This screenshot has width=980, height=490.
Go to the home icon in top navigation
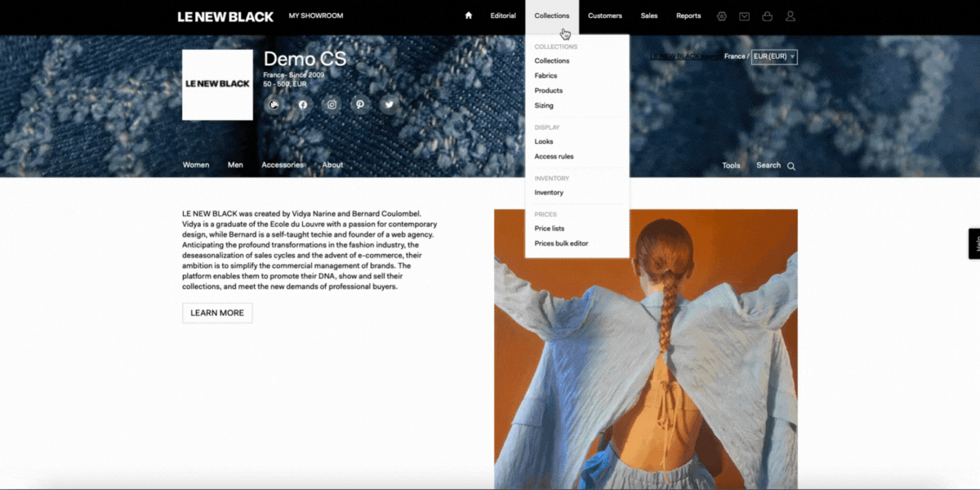(469, 16)
